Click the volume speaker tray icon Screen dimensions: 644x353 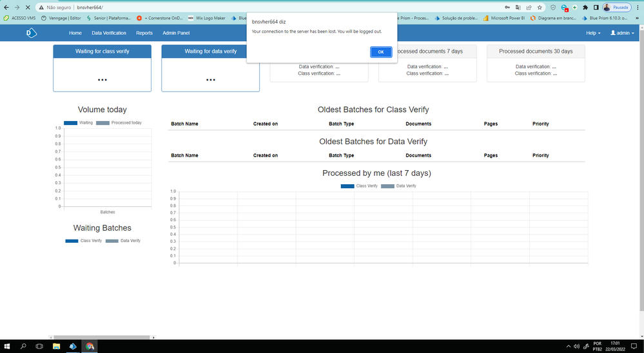click(577, 347)
